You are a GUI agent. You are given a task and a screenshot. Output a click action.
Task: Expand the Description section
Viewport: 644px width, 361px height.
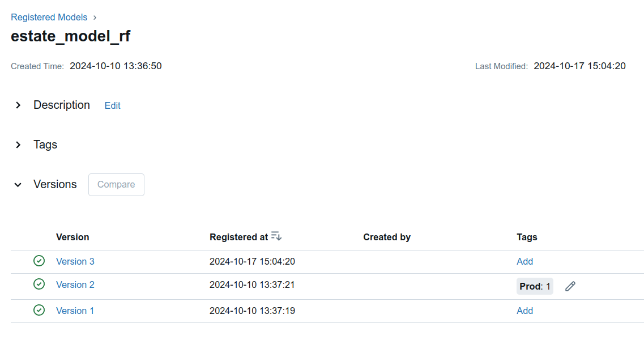pos(18,105)
